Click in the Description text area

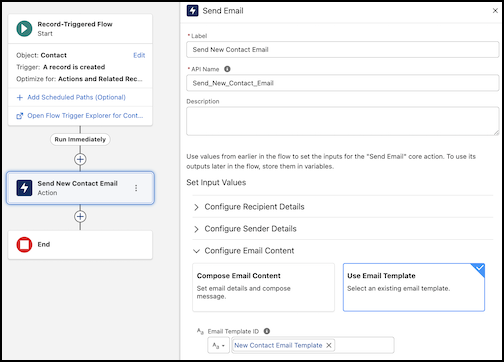[343, 121]
